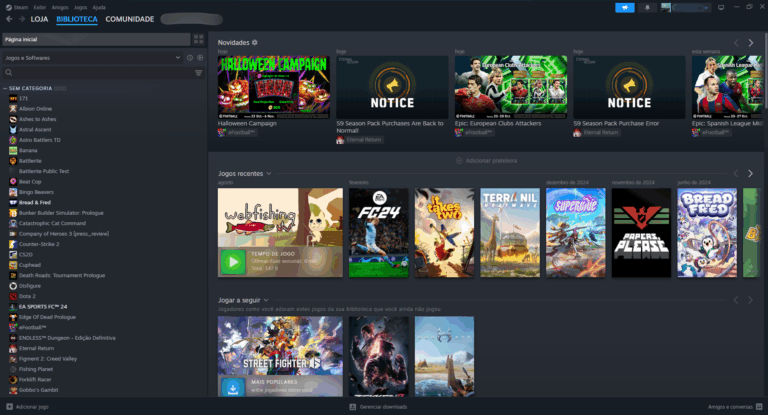Open the Jogos e Softwares dropdown
The image size is (768, 415).
[x=93, y=58]
